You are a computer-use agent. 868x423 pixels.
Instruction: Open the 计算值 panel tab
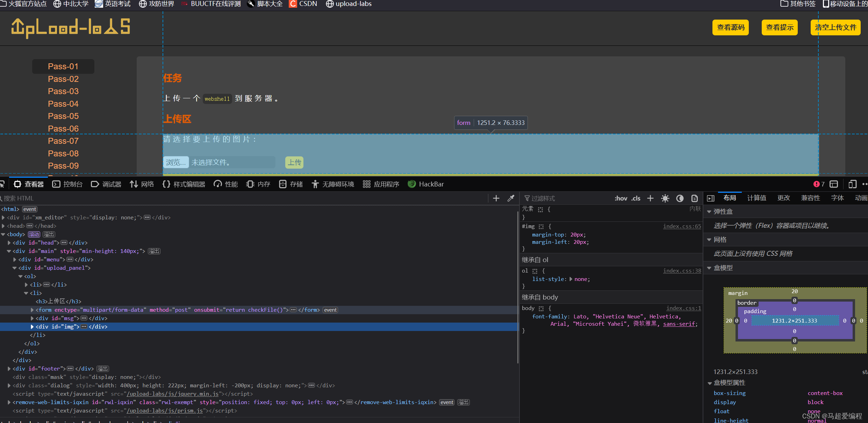[756, 198]
